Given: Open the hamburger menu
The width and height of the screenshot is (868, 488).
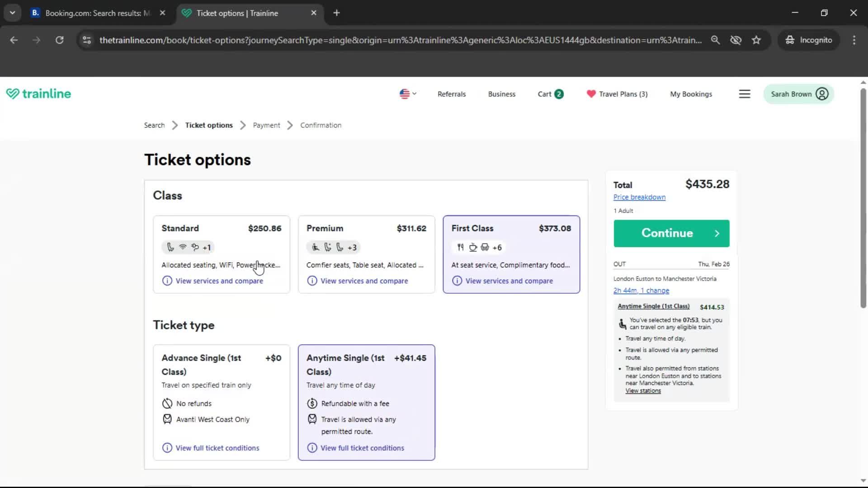Looking at the screenshot, I should tap(745, 94).
